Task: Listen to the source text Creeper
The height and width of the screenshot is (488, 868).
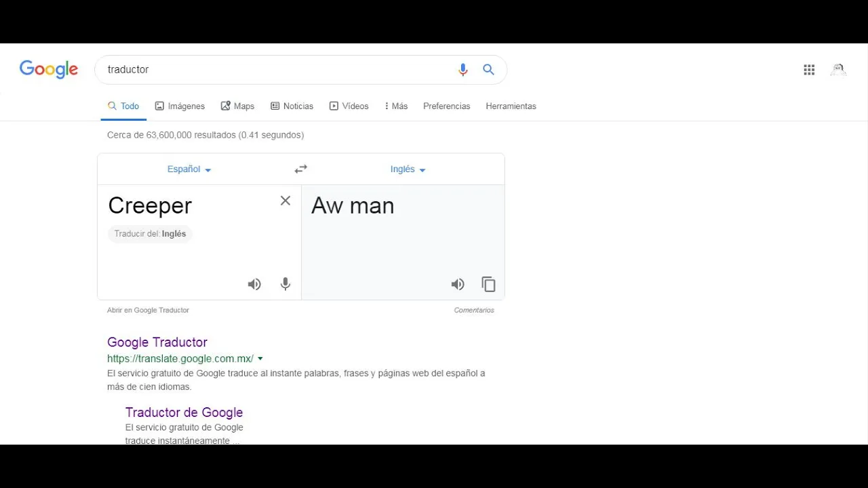Action: tap(254, 284)
